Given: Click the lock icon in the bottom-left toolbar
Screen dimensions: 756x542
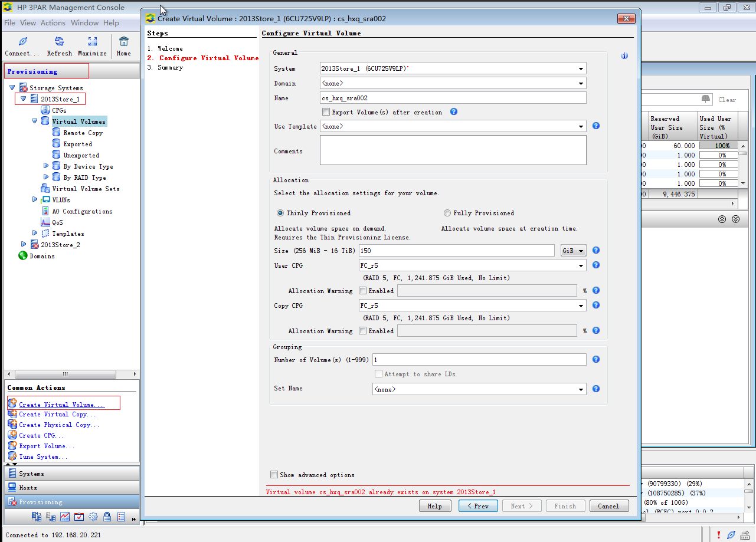Looking at the screenshot, I should coord(107,517).
